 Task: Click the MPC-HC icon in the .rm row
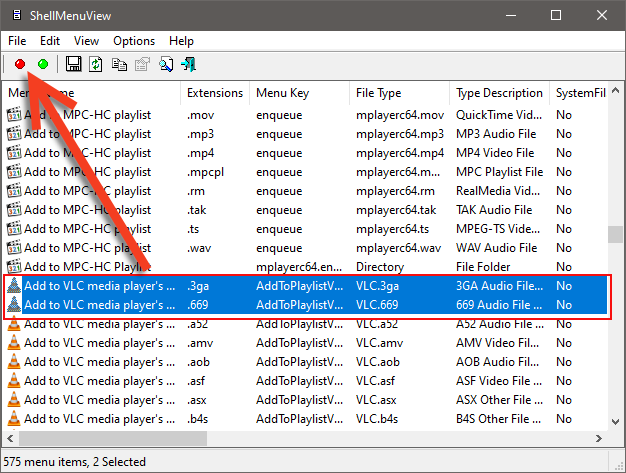tap(14, 191)
